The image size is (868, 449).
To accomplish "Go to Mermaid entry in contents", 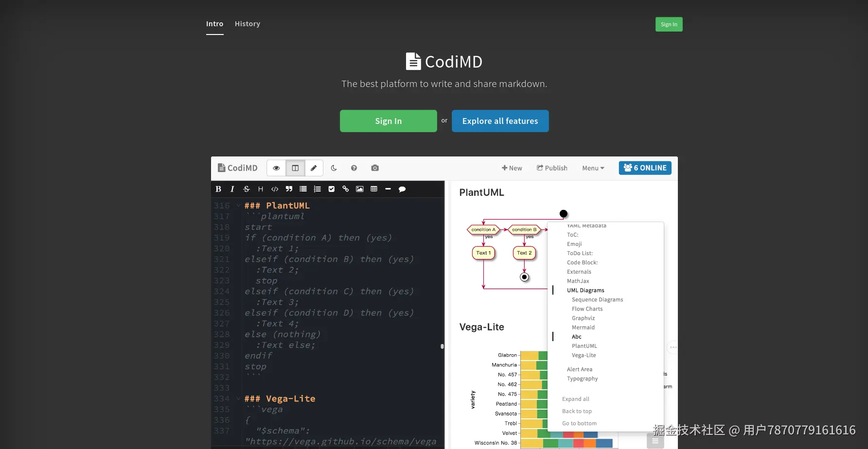I will point(584,327).
